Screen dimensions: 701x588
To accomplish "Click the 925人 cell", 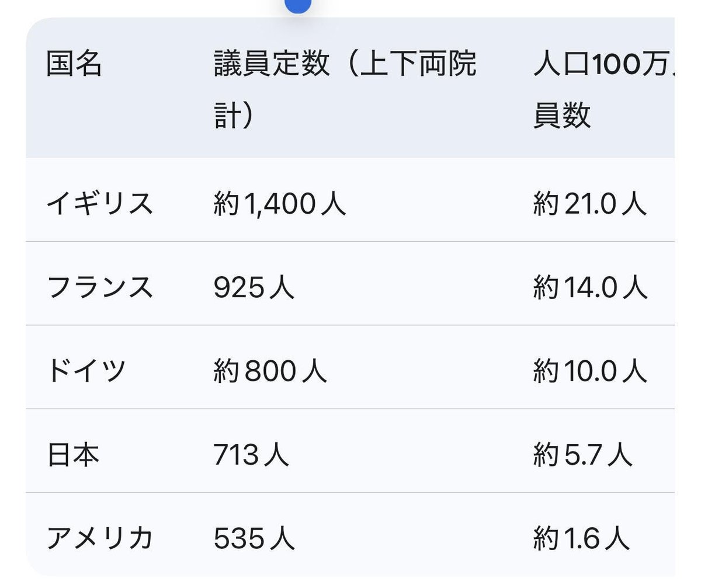I will [254, 287].
